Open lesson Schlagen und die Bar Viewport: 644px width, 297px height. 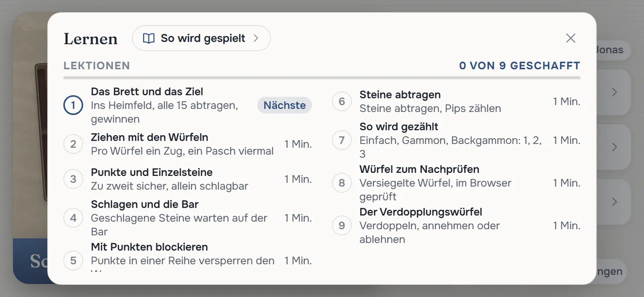coord(188,218)
